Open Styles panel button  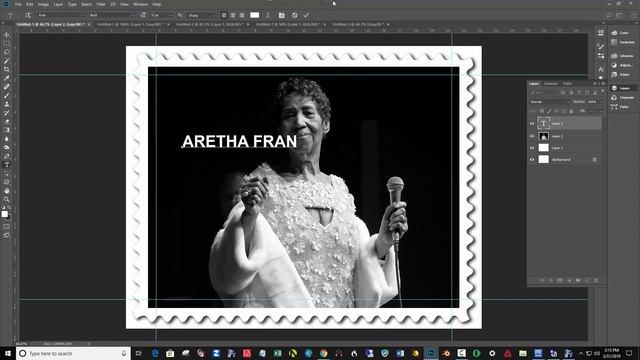click(620, 75)
